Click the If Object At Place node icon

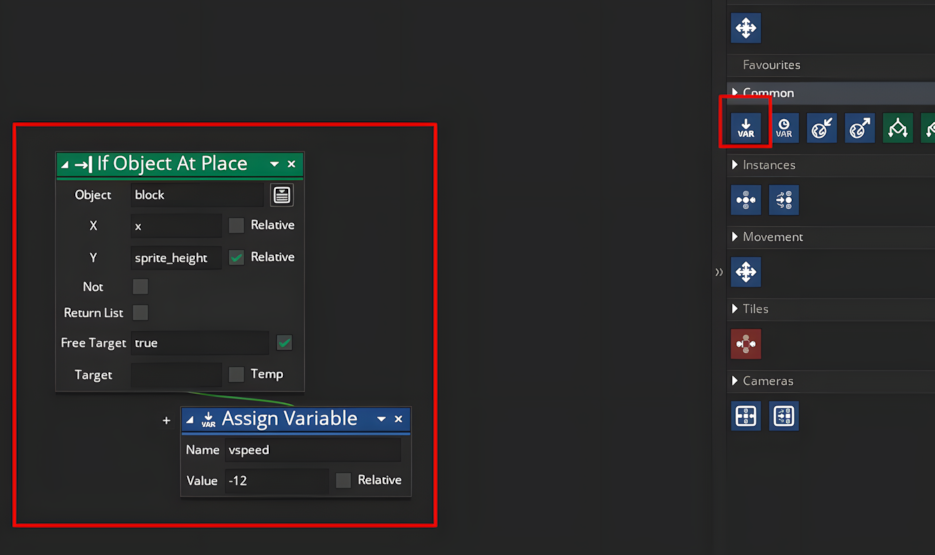[x=83, y=164]
